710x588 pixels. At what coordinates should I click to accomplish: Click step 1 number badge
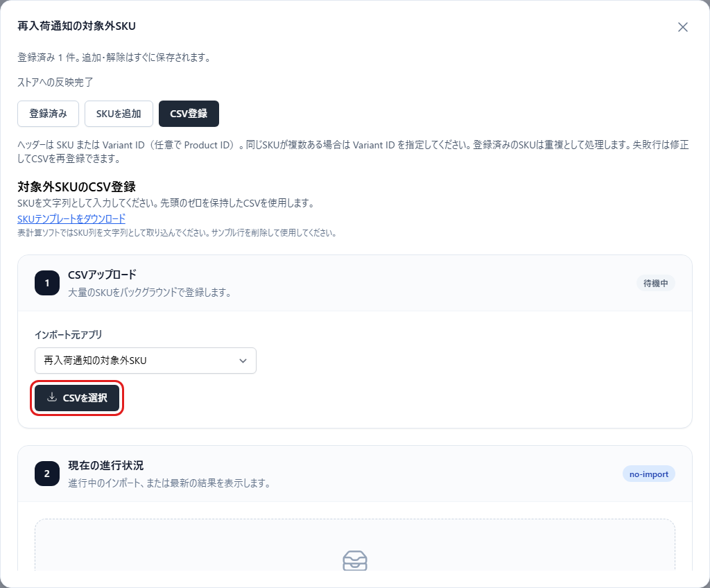[47, 283]
